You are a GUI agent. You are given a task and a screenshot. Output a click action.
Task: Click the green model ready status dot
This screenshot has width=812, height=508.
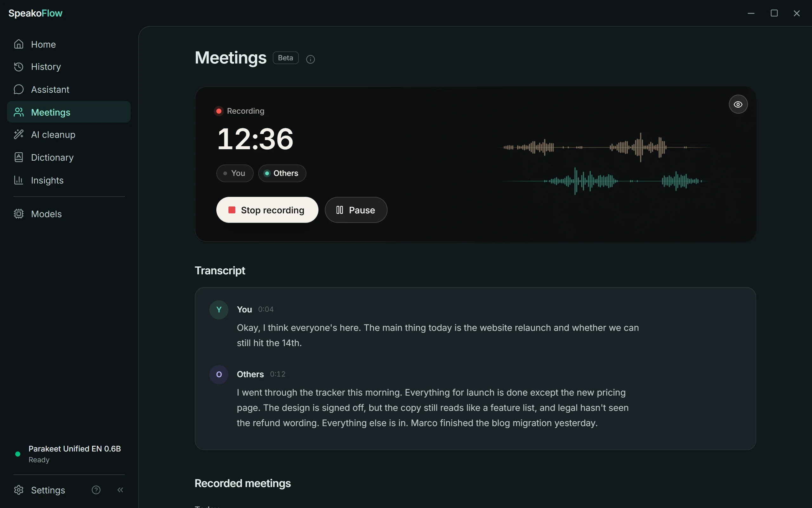tap(18, 454)
